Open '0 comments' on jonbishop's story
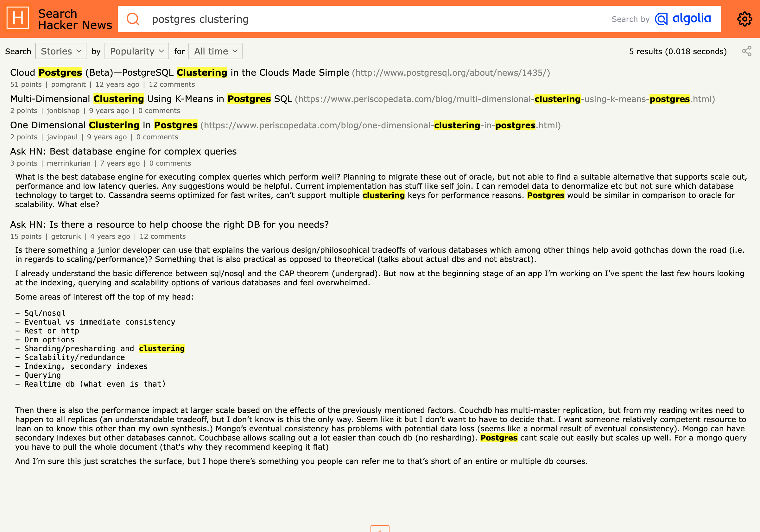 click(x=159, y=111)
